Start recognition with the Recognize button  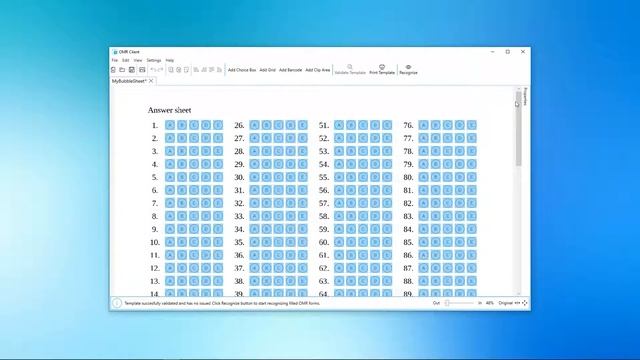coord(408,70)
